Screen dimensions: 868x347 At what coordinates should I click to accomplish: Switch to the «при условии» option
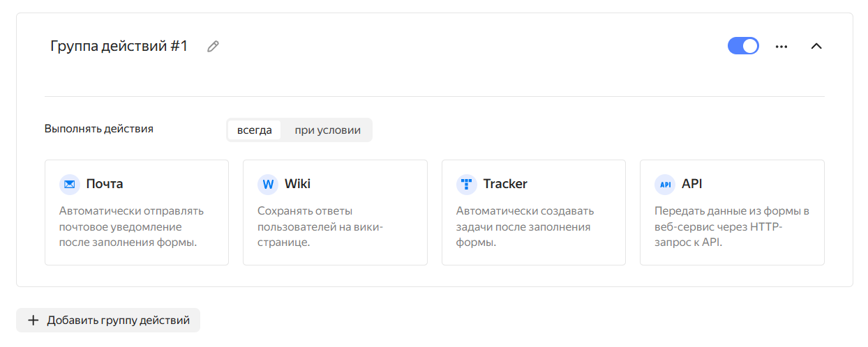tap(327, 130)
